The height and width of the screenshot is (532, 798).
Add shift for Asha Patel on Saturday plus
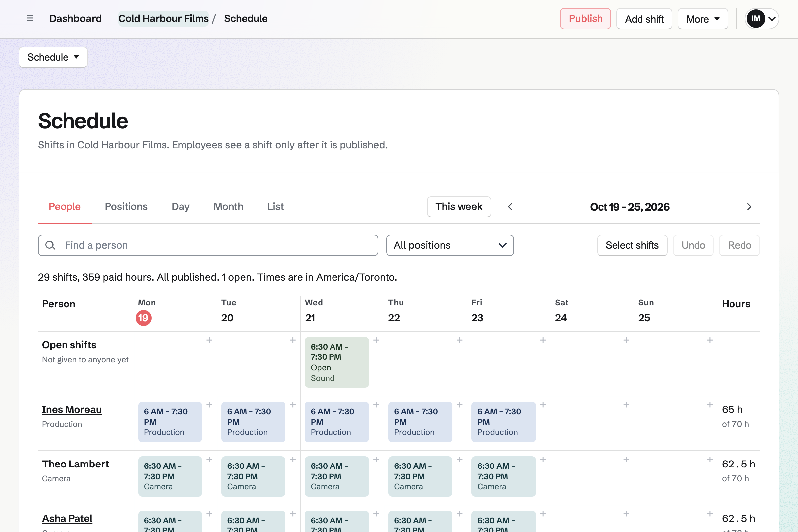(x=626, y=514)
